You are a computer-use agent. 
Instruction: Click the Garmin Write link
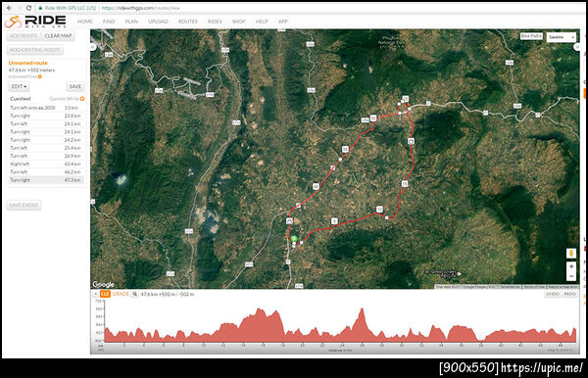(x=64, y=99)
